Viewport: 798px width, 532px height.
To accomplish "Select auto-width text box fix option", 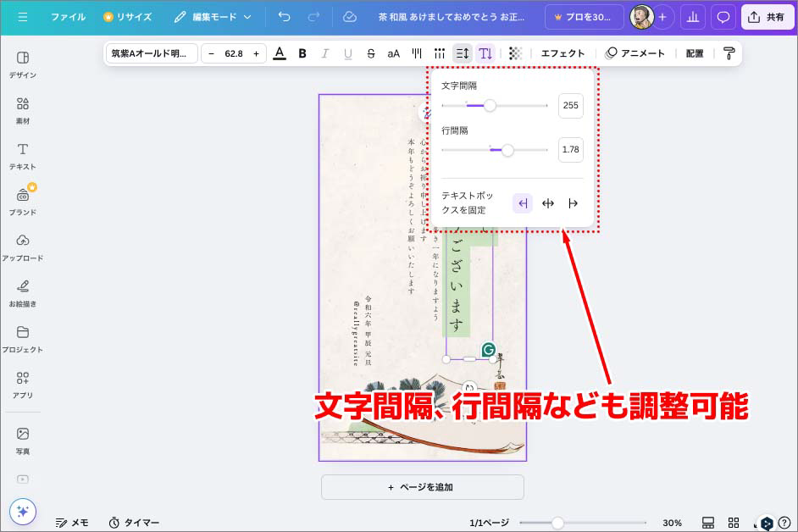I will tap(548, 202).
